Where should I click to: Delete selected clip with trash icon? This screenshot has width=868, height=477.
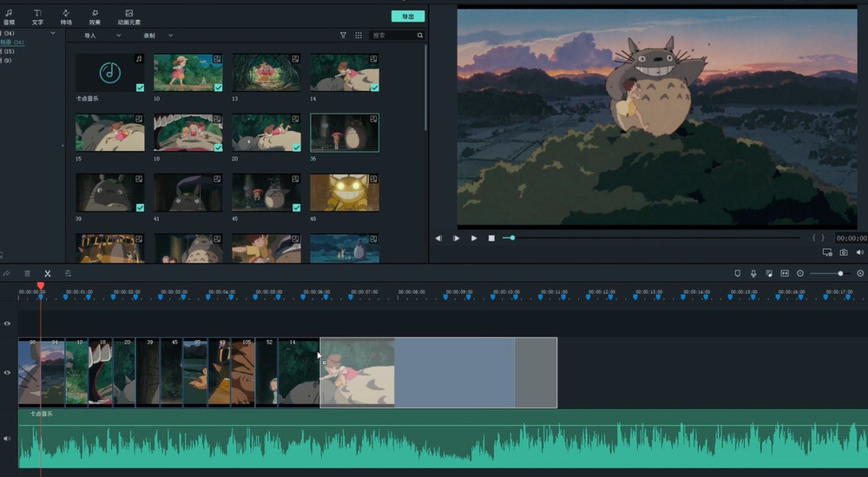27,273
